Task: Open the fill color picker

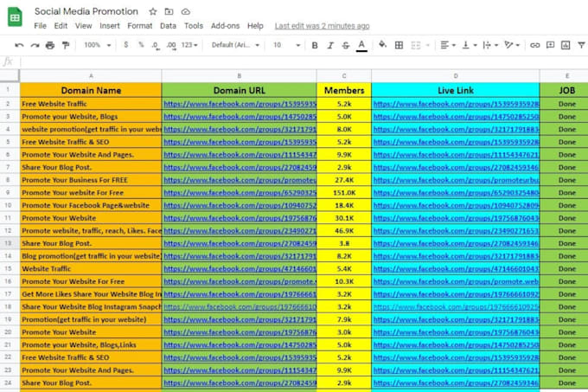Action: [x=382, y=45]
